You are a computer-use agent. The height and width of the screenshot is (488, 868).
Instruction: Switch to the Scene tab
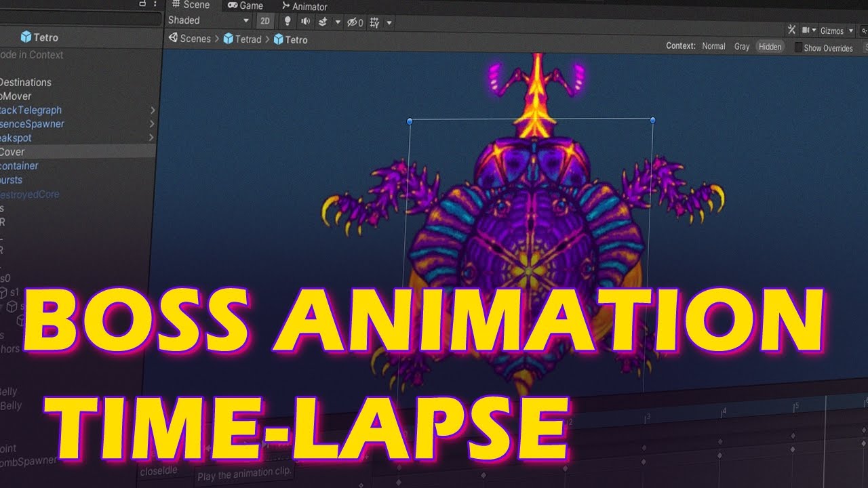191,5
